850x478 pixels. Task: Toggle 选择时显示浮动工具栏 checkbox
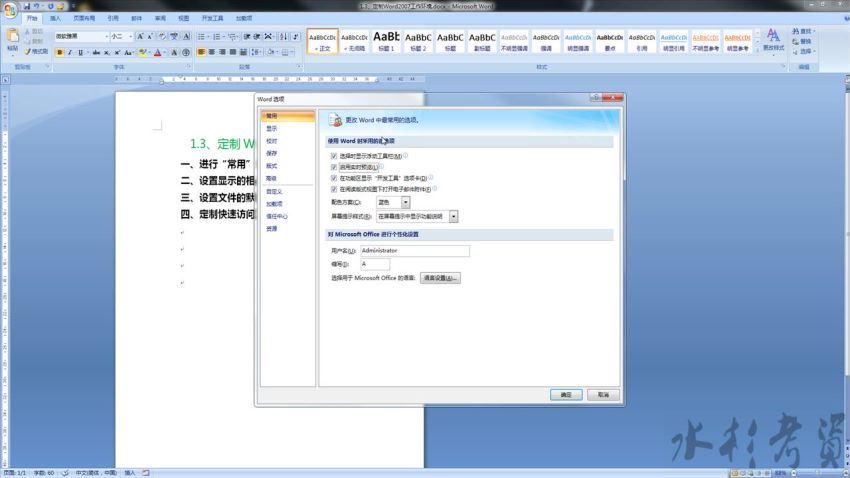(x=333, y=156)
